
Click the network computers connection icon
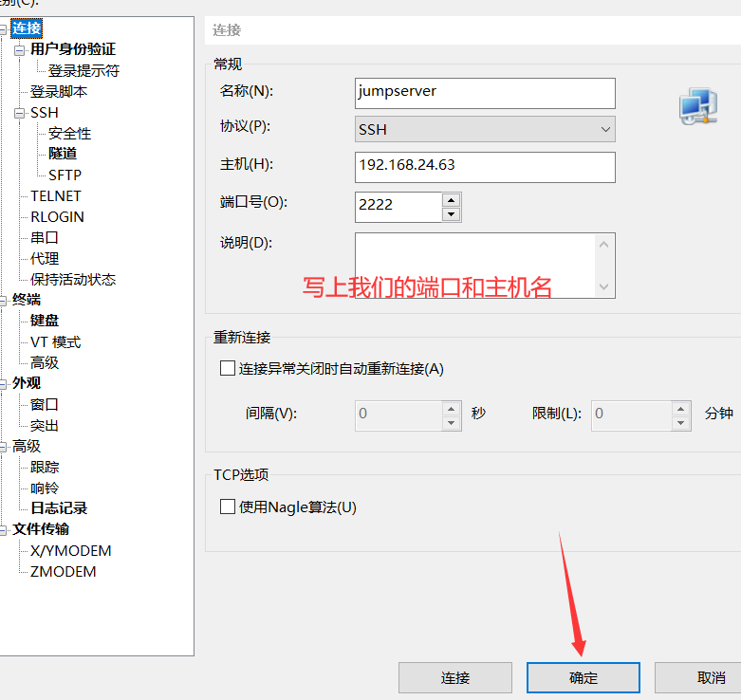pyautogui.click(x=698, y=106)
